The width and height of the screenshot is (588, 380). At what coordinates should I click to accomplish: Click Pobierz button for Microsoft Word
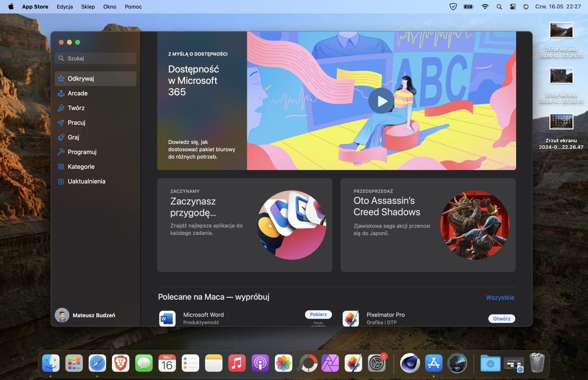click(x=318, y=315)
